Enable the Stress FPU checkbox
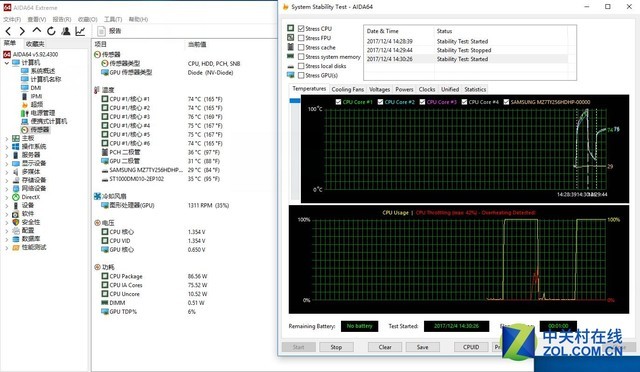This screenshot has width=640, height=372. coord(301,38)
